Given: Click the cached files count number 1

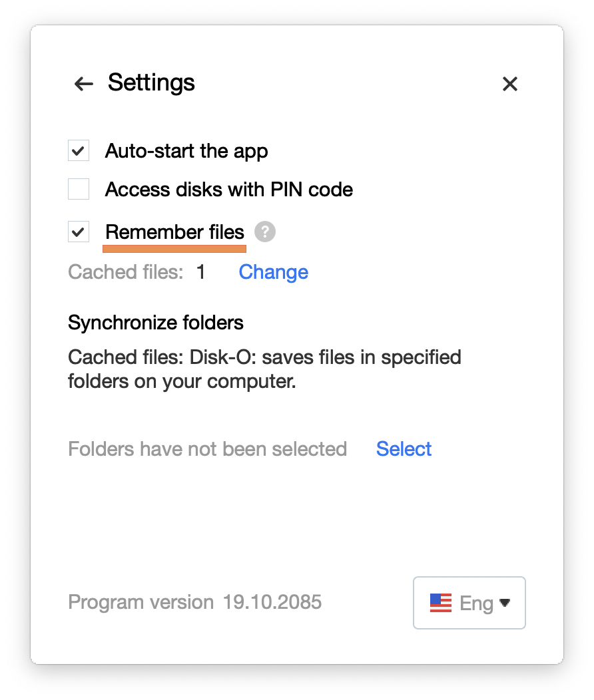Looking at the screenshot, I should [201, 272].
